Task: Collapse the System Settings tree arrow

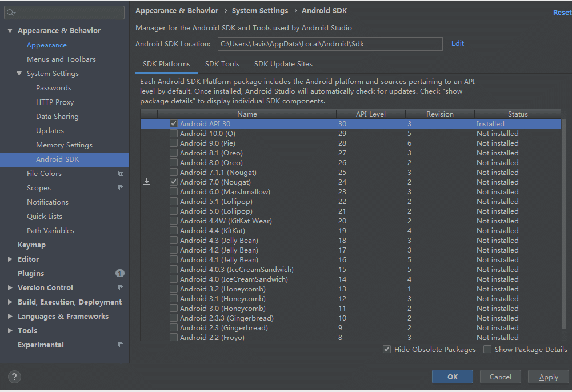Action: (19, 74)
